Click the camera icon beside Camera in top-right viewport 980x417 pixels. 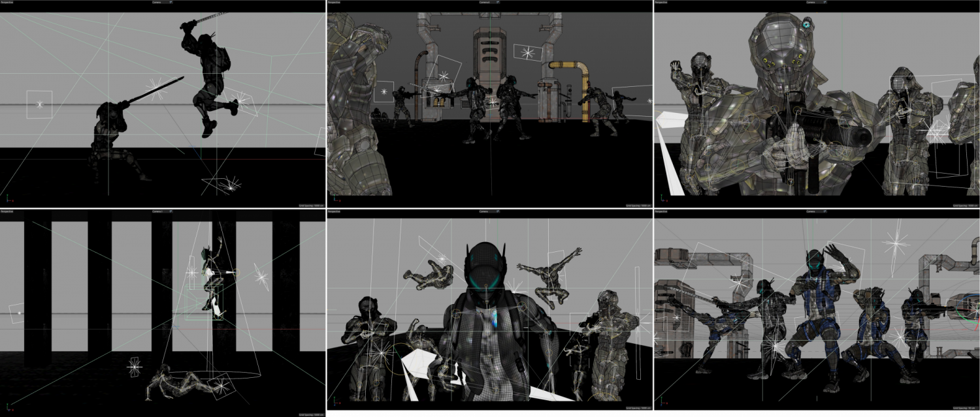[823, 3]
